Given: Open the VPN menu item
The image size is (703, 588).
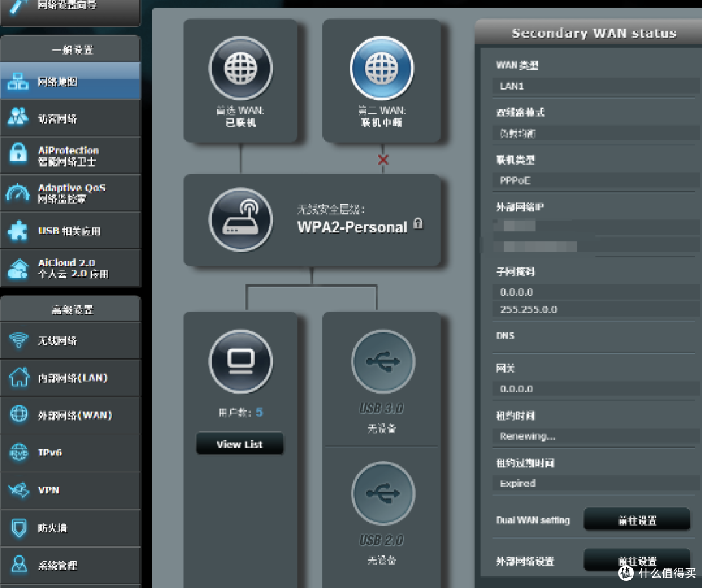Looking at the screenshot, I should click(x=70, y=490).
